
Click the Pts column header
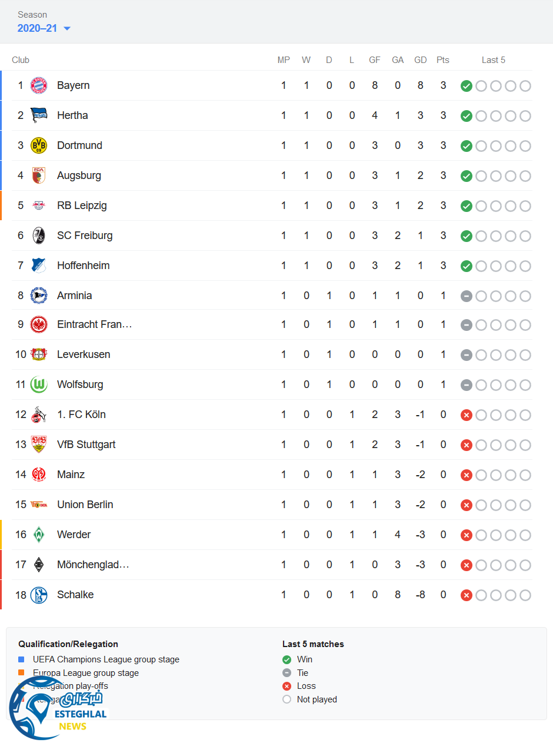(443, 60)
